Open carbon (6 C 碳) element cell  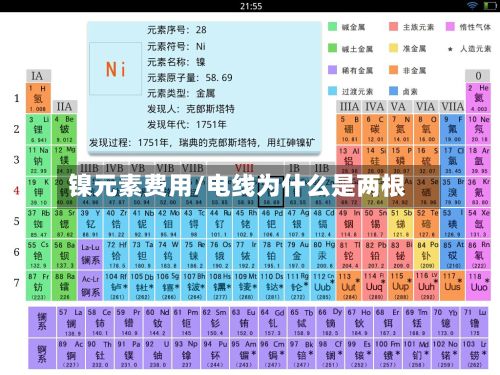tap(375, 129)
